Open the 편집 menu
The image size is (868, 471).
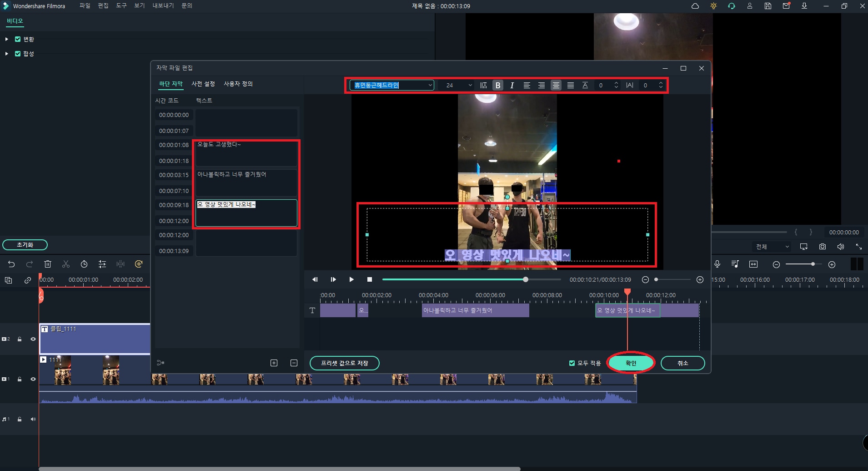pos(103,5)
